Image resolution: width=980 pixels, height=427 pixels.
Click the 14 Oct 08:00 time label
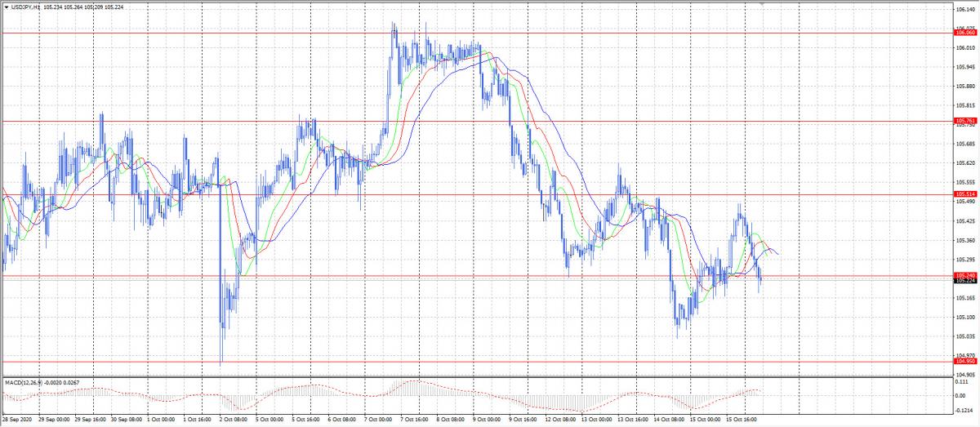[x=669, y=421]
